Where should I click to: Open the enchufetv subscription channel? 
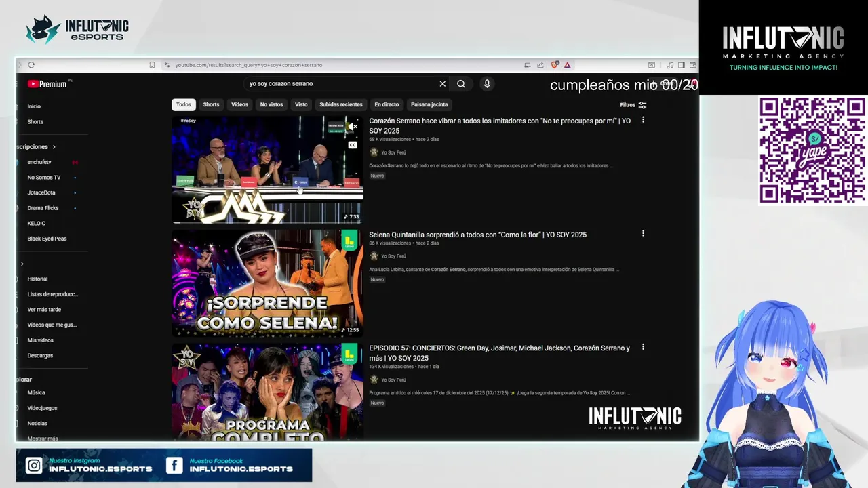click(x=39, y=162)
